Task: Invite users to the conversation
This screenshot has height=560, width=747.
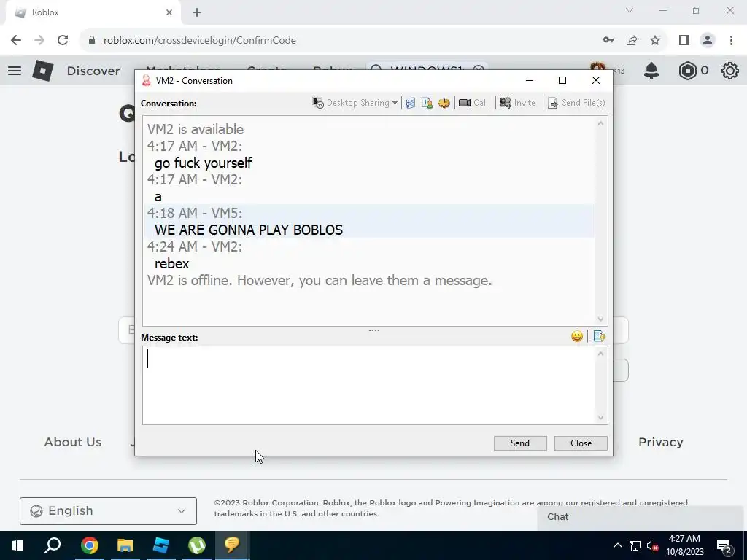Action: 517,103
